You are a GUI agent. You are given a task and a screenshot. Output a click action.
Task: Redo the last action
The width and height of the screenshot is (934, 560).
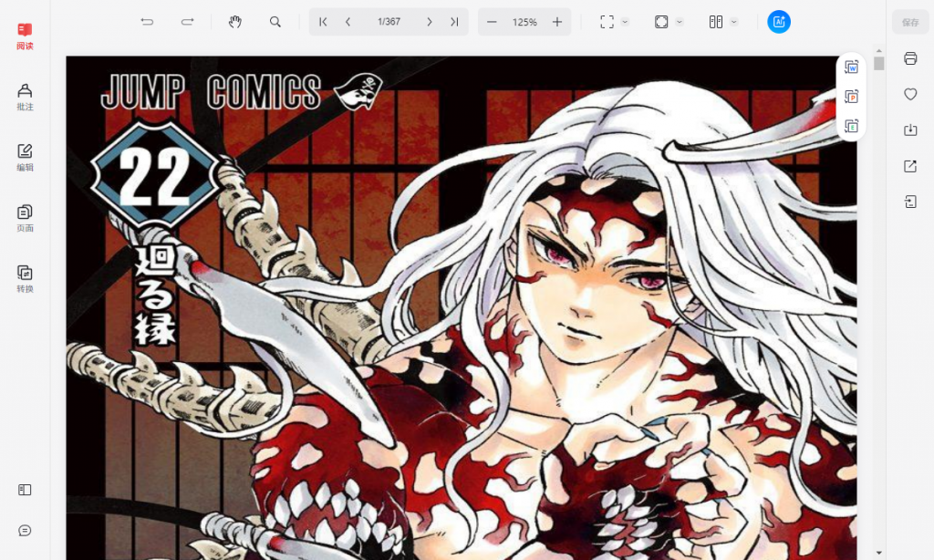coord(187,22)
